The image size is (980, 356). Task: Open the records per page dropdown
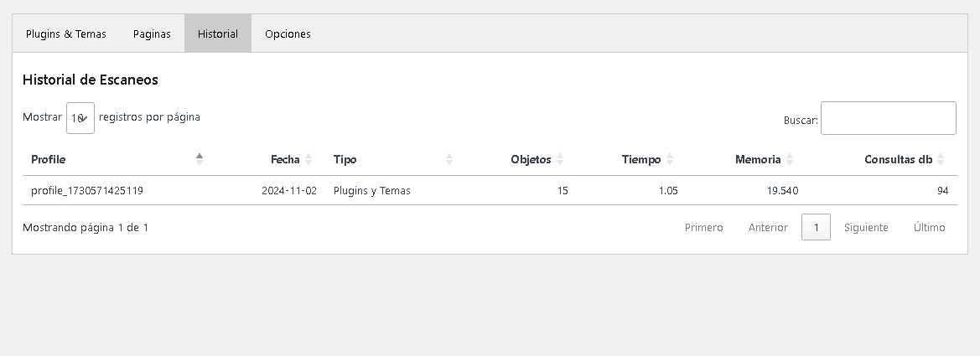tap(80, 118)
